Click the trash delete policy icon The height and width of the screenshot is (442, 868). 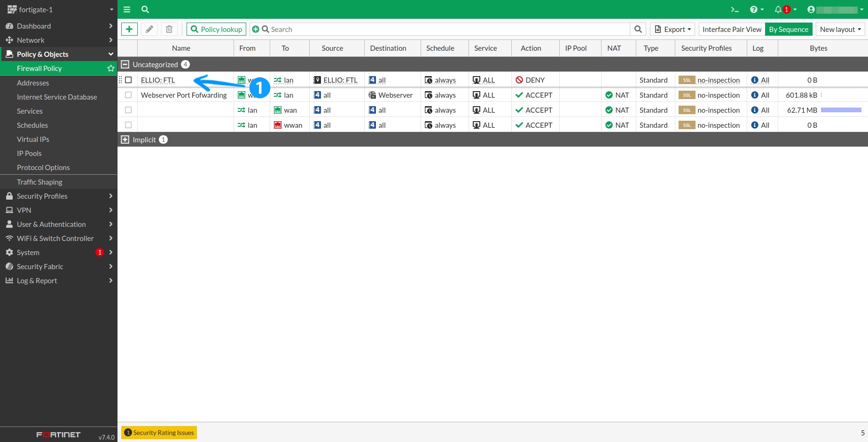click(x=169, y=29)
